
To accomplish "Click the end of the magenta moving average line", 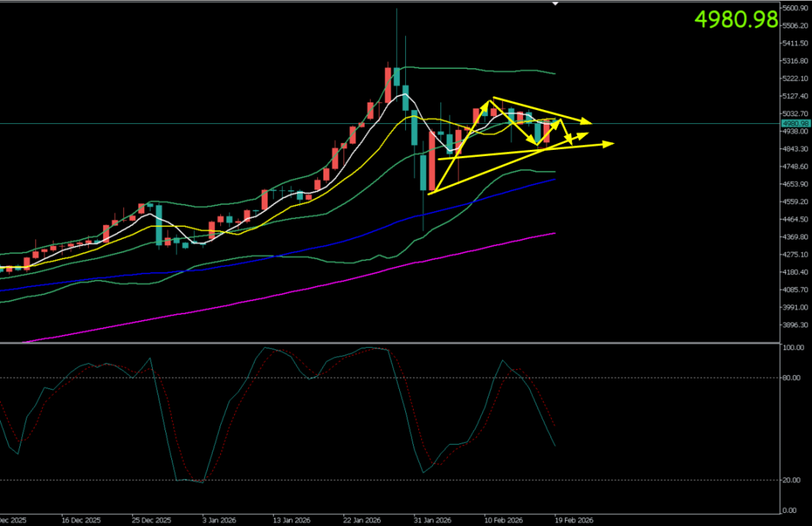I will coord(554,233).
